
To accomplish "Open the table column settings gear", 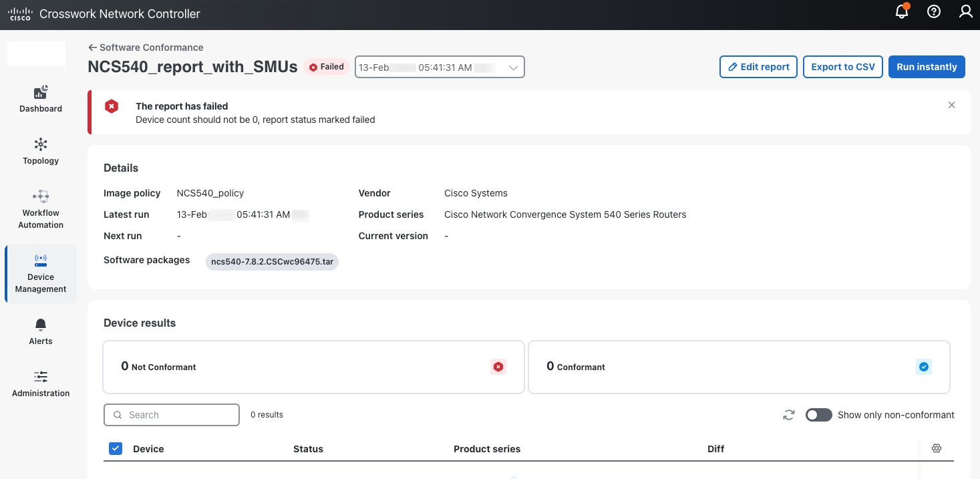I will [936, 448].
